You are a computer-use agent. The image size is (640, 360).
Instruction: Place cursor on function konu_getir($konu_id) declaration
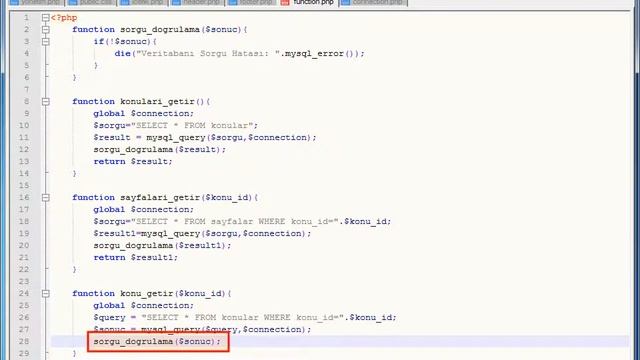click(151, 293)
